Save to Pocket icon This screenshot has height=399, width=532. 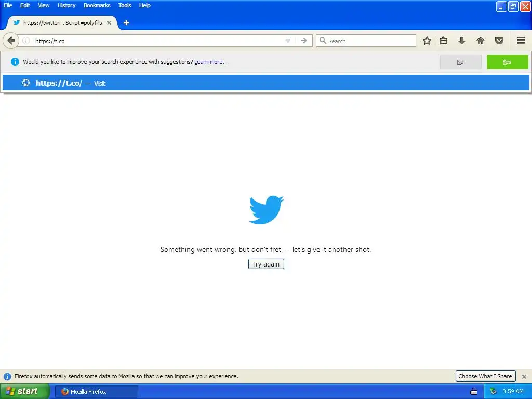tap(499, 41)
